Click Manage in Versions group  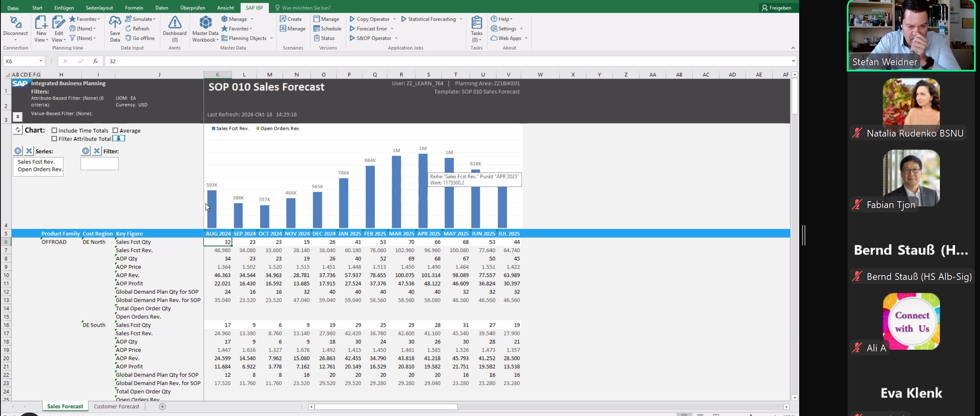coord(326,19)
